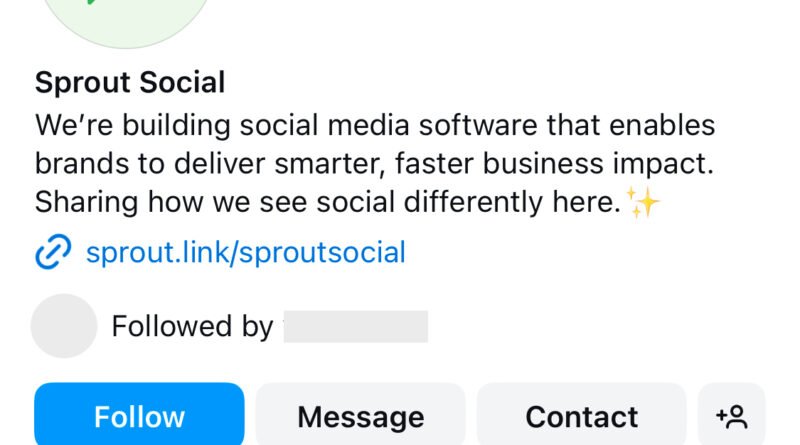Click the 'Followed by' label
The image size is (800, 445).
point(191,326)
